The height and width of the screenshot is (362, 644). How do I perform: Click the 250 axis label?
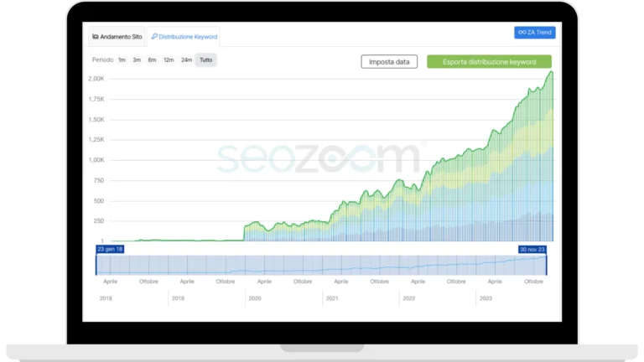(x=99, y=221)
